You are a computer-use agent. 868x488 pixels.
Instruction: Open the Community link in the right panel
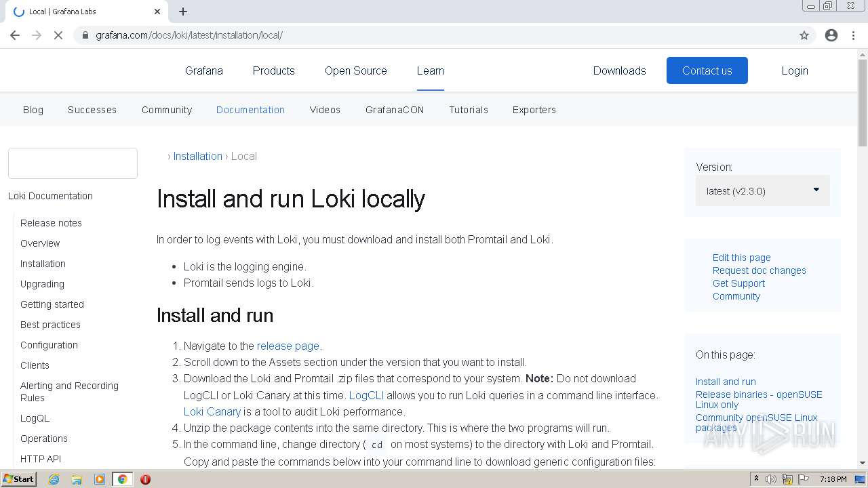click(x=736, y=296)
